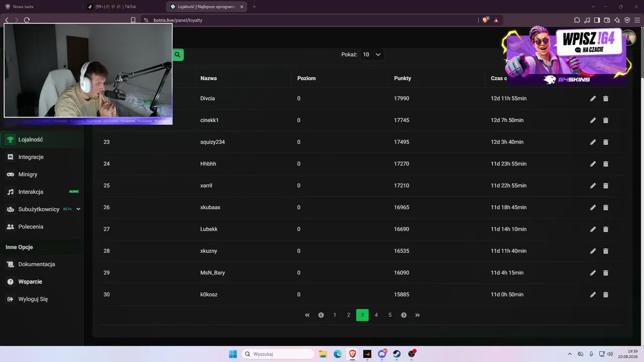Delete squizy234 using the trash icon
Image resolution: width=644 pixels, height=362 pixels.
point(606,142)
